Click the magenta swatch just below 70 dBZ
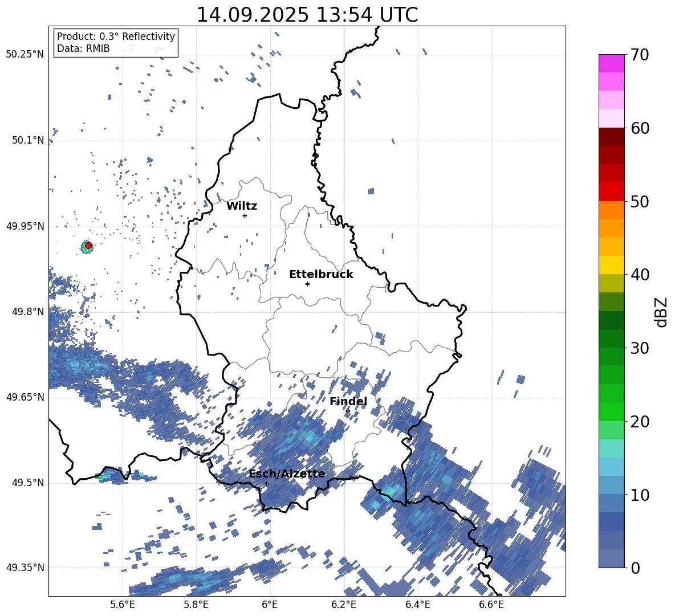Viewport: 675px width, 616px height. [611, 63]
